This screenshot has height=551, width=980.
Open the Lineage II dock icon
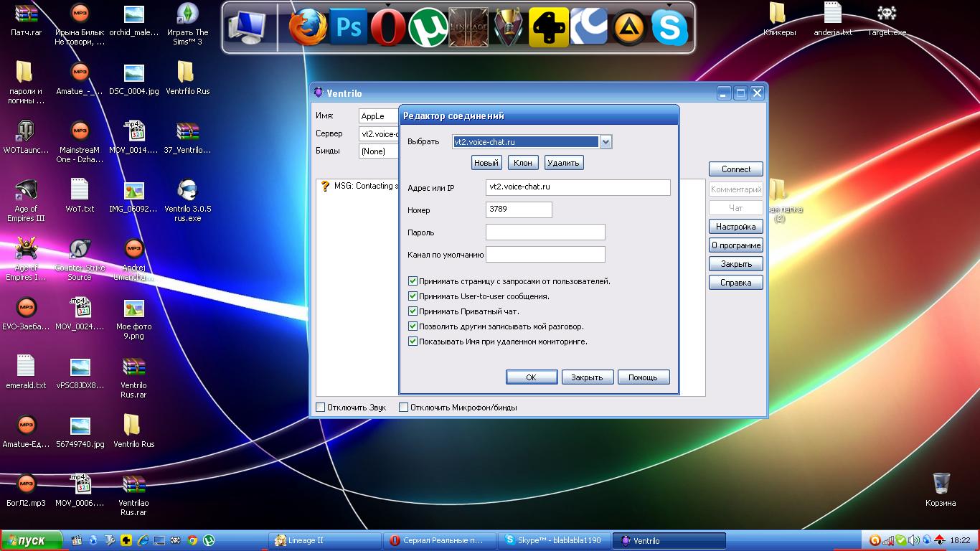click(468, 28)
